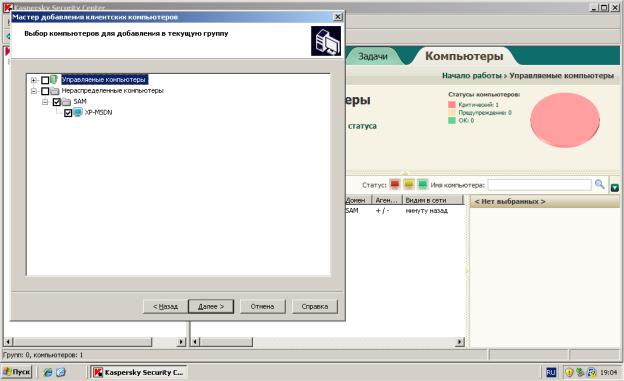Select the XP-MSDN computer label
Screen dimensions: 624x381
tap(98, 112)
